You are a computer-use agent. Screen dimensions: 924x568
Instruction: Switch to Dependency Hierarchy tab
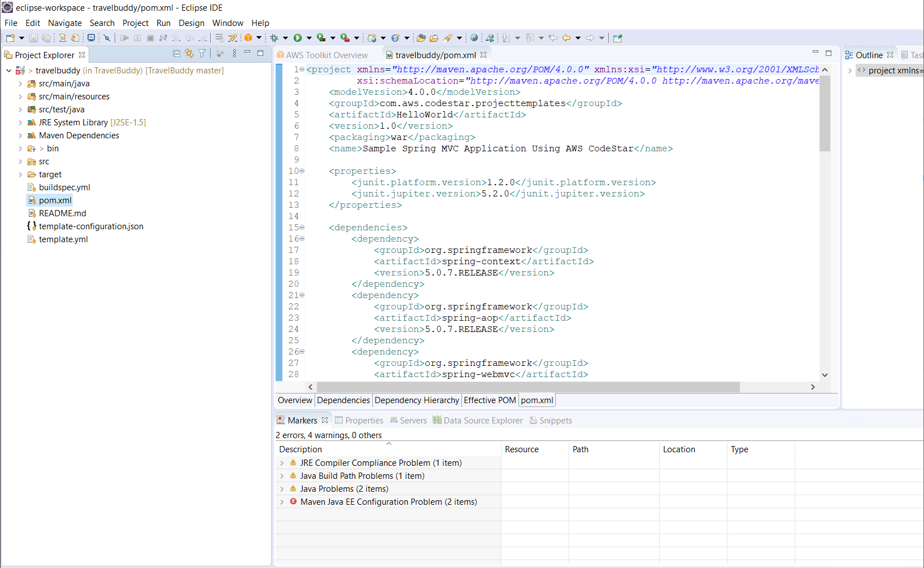(417, 400)
